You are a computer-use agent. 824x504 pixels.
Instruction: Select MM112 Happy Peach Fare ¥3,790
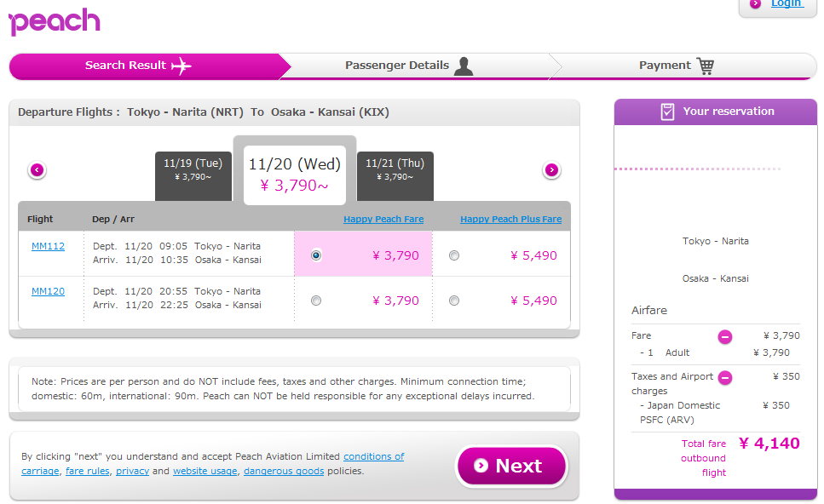(317, 255)
